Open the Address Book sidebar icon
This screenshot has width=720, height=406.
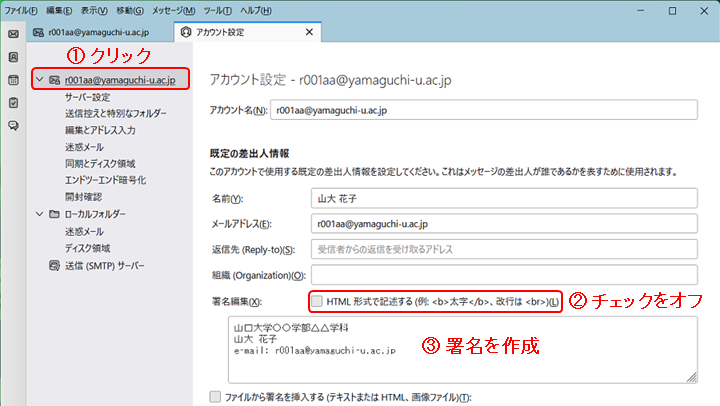[x=13, y=57]
